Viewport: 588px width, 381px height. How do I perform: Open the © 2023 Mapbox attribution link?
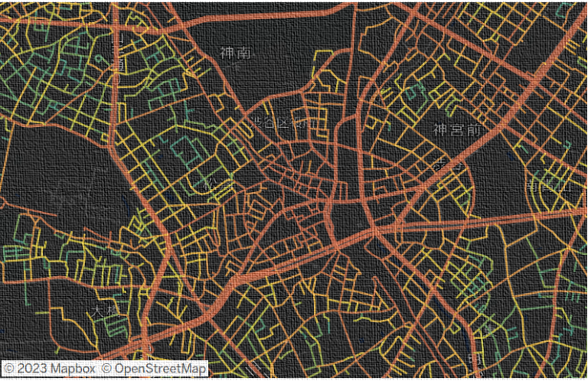pos(50,369)
